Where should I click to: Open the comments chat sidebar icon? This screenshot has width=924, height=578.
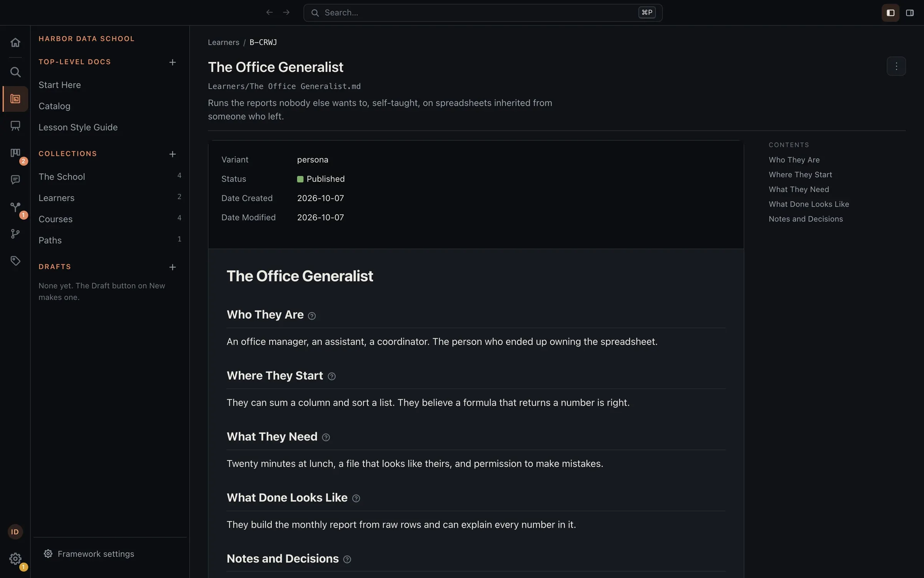[15, 180]
